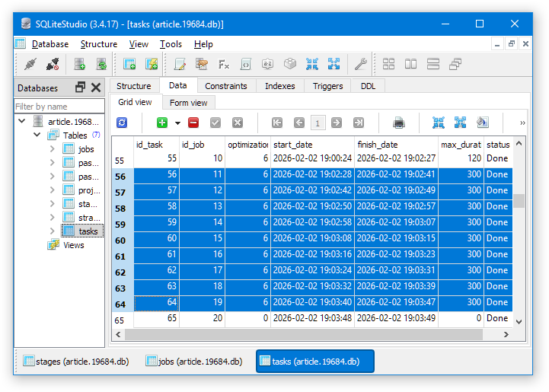
Task: Click the horizontal scrollbar of the grid
Action: (305, 334)
